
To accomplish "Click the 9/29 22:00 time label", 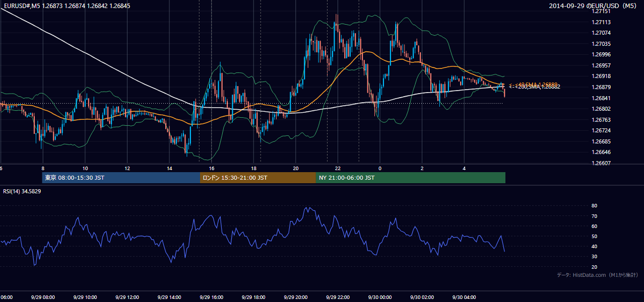I will point(338,297).
